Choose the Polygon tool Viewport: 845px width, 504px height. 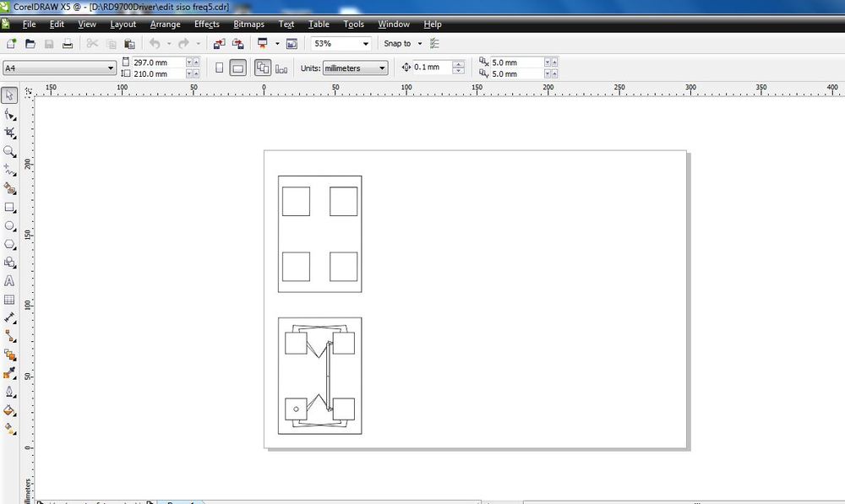click(x=9, y=244)
